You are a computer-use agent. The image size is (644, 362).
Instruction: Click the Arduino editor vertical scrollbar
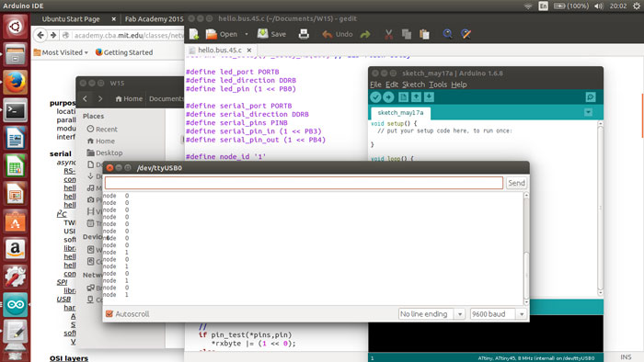600,208
